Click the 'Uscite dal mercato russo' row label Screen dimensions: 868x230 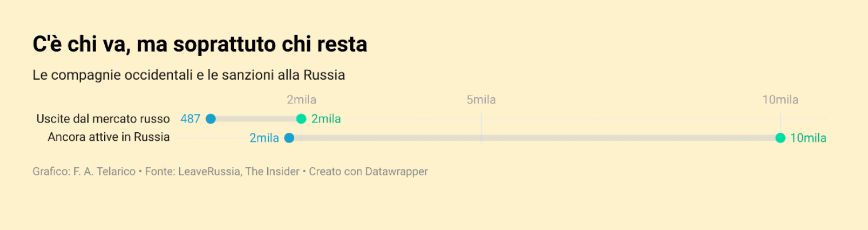tap(103, 119)
